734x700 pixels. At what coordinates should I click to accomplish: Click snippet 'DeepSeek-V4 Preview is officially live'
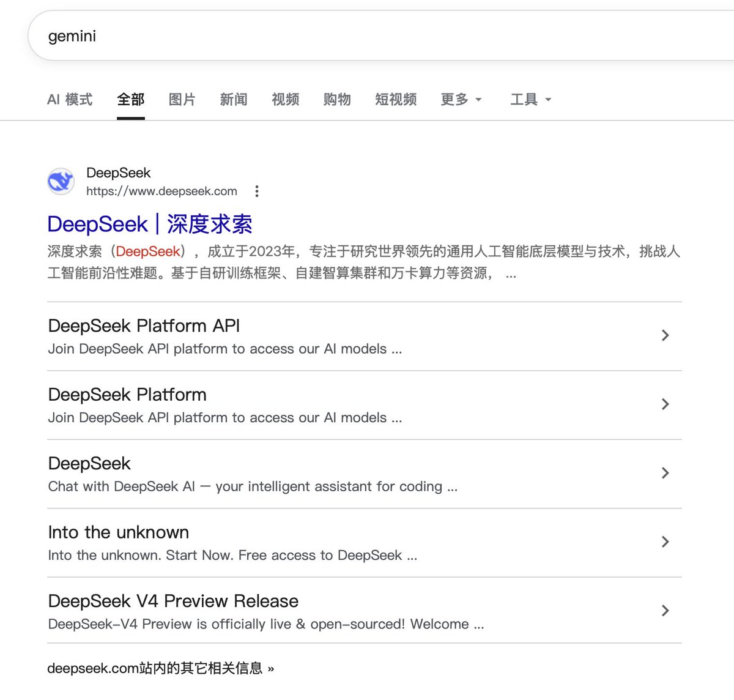pyautogui.click(x=266, y=624)
